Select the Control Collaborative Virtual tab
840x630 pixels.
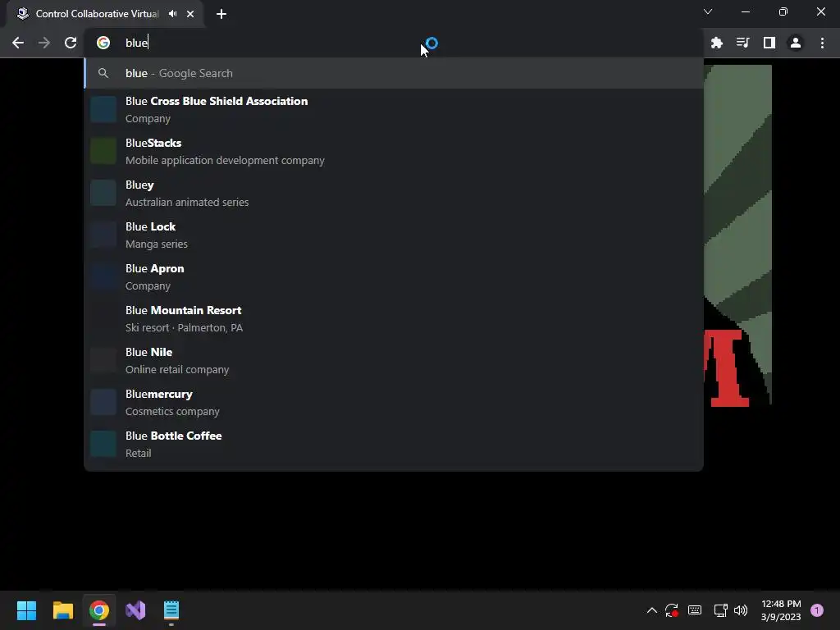pos(104,14)
